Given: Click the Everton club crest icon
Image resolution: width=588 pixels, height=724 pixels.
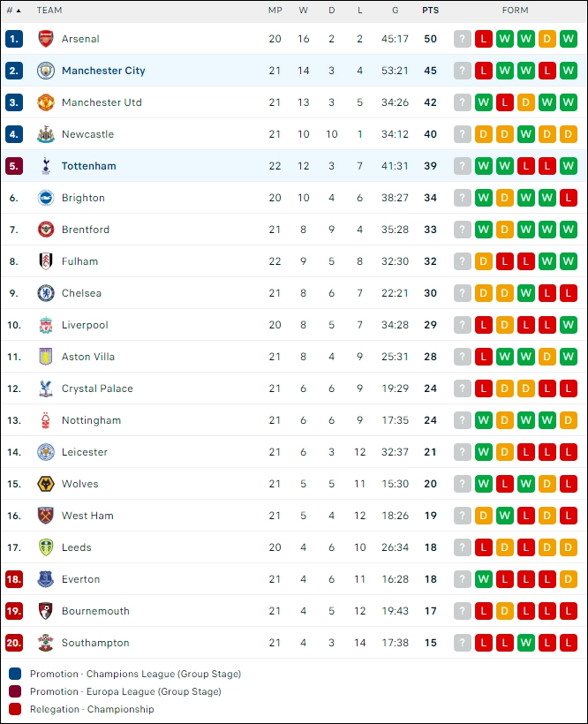Looking at the screenshot, I should (x=46, y=579).
